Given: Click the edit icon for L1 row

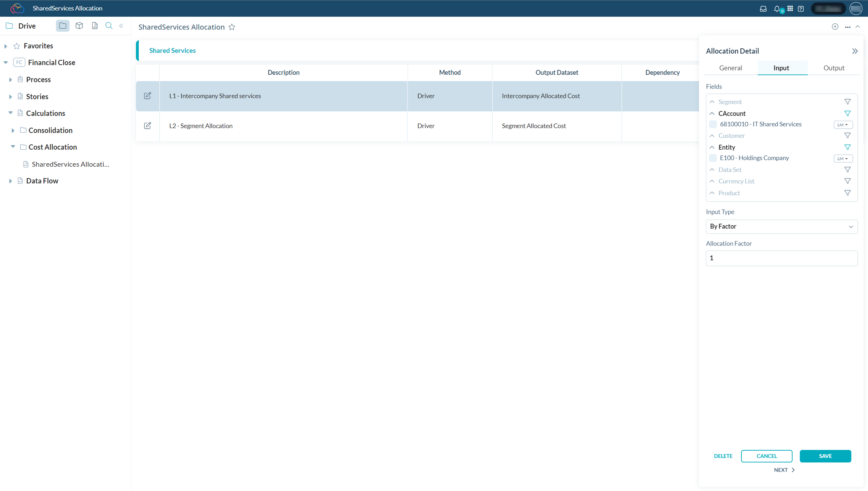Looking at the screenshot, I should 147,96.
